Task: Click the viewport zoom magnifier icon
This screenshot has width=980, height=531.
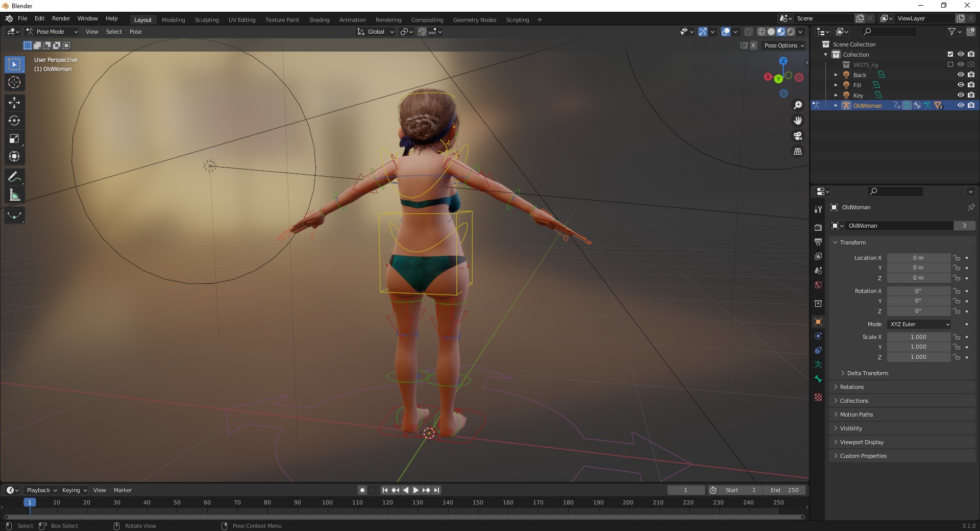Action: click(x=798, y=105)
